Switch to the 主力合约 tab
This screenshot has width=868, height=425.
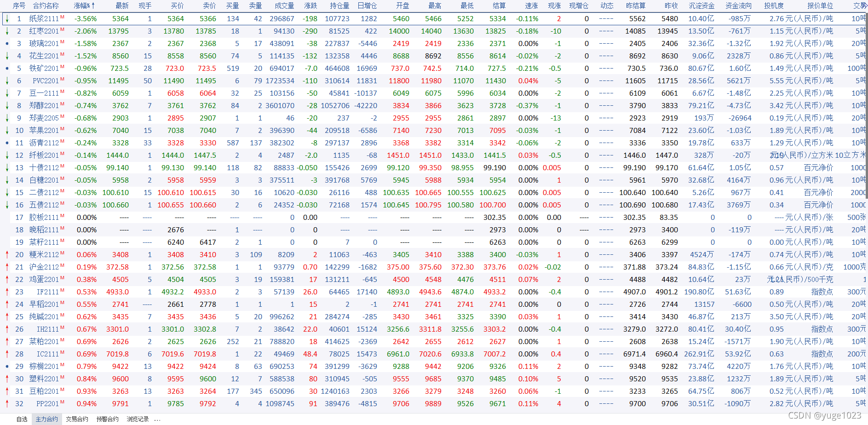tap(47, 419)
